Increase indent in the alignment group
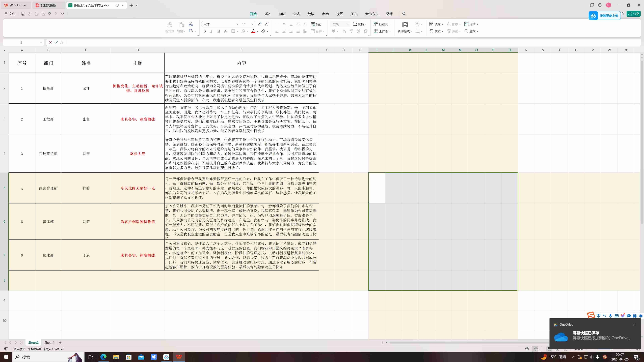This screenshot has height=362, width=644. (x=305, y=24)
